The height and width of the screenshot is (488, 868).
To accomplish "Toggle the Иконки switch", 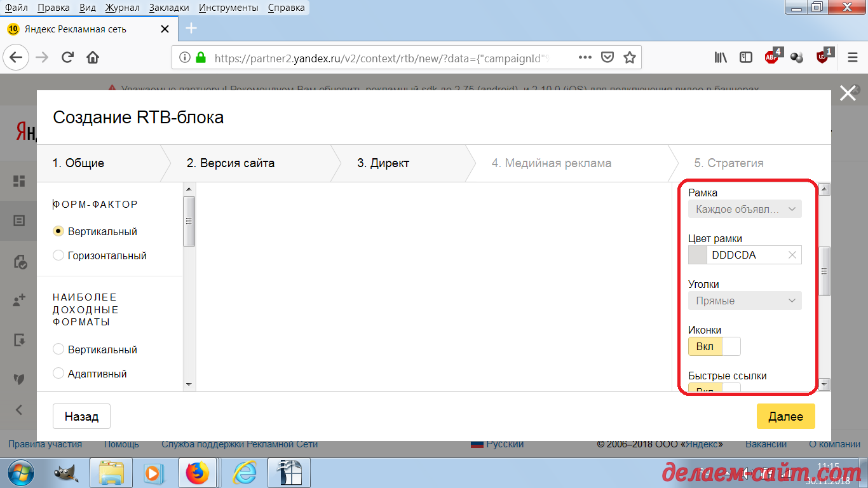I will 714,346.
